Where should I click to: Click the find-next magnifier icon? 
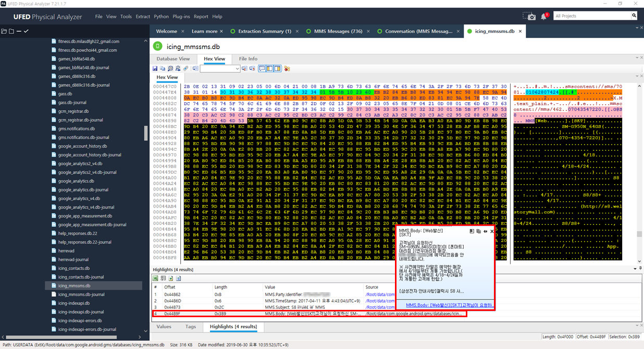pos(178,68)
